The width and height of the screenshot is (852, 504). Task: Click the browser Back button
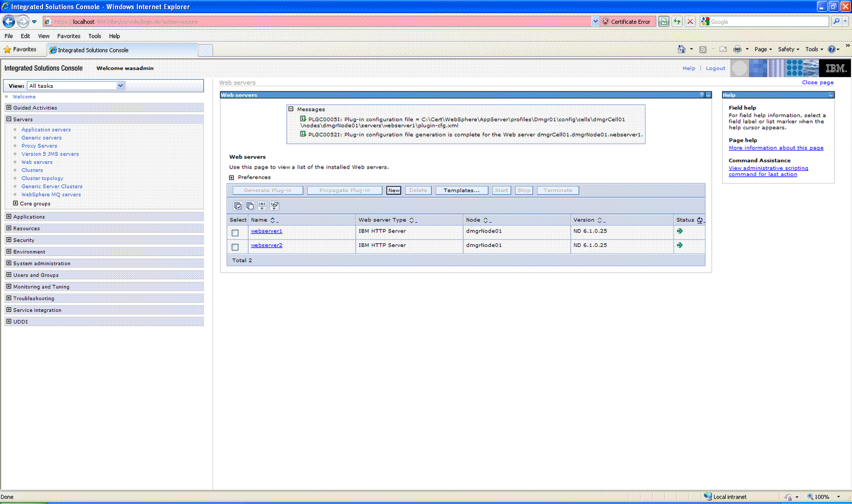click(9, 21)
